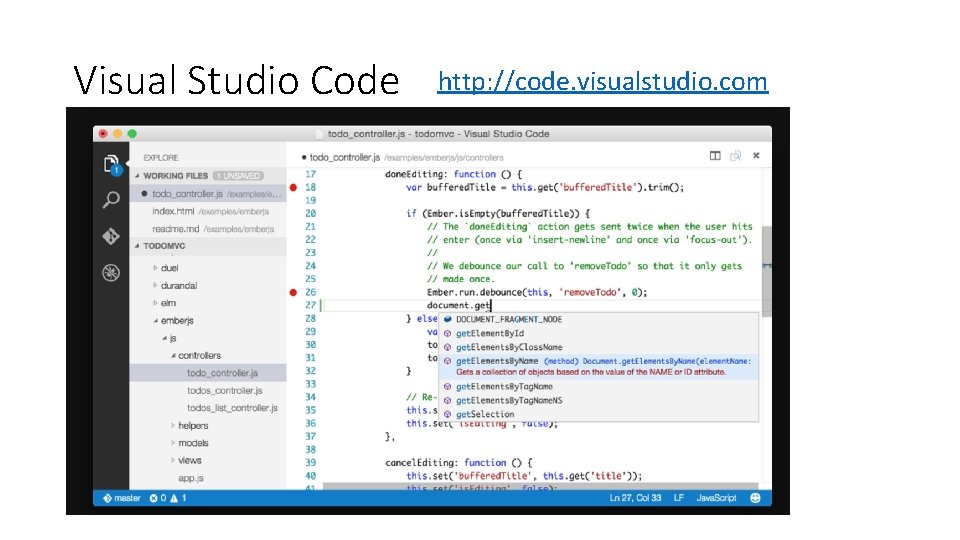The image size is (960, 540).
Task: Click the open changes icon beside split editor
Action: pos(735,156)
